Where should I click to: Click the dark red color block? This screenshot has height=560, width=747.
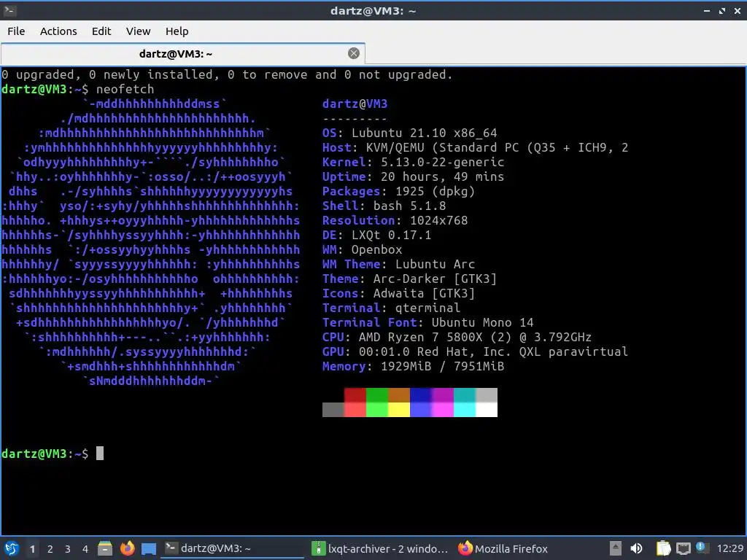point(355,395)
